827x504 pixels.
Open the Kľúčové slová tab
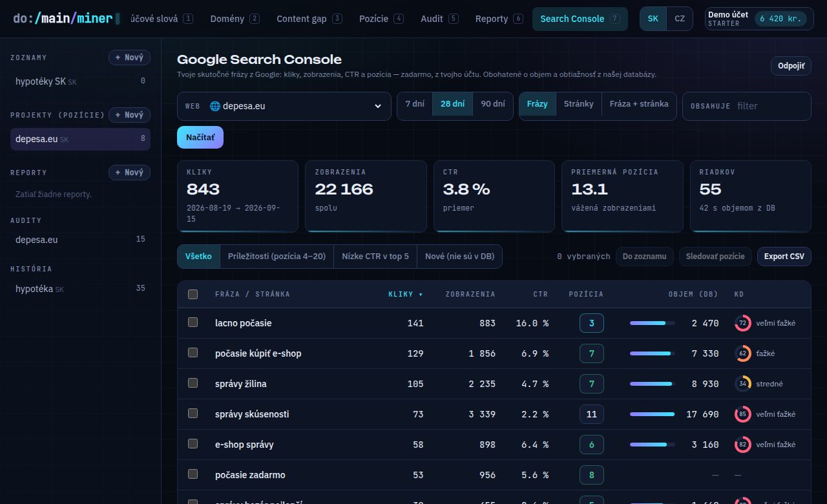point(162,19)
